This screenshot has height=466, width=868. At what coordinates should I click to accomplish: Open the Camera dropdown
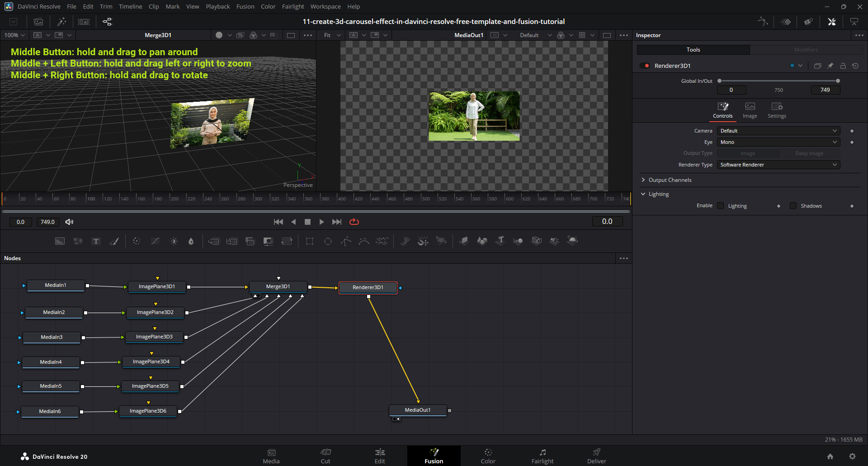pyautogui.click(x=778, y=131)
